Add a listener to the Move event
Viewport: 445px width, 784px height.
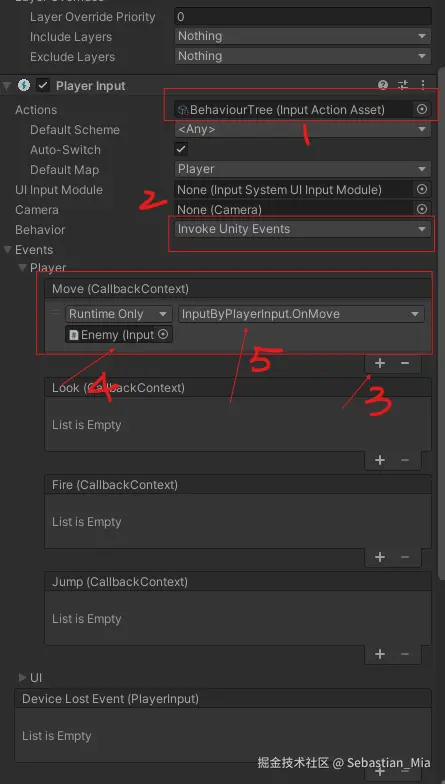pos(380,363)
